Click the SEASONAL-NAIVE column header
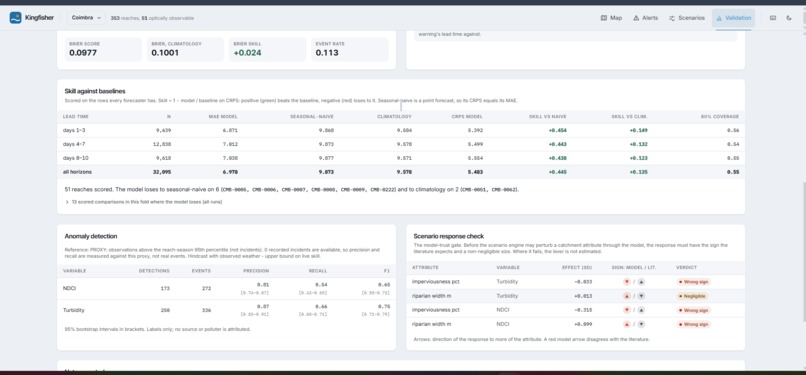 312,117
